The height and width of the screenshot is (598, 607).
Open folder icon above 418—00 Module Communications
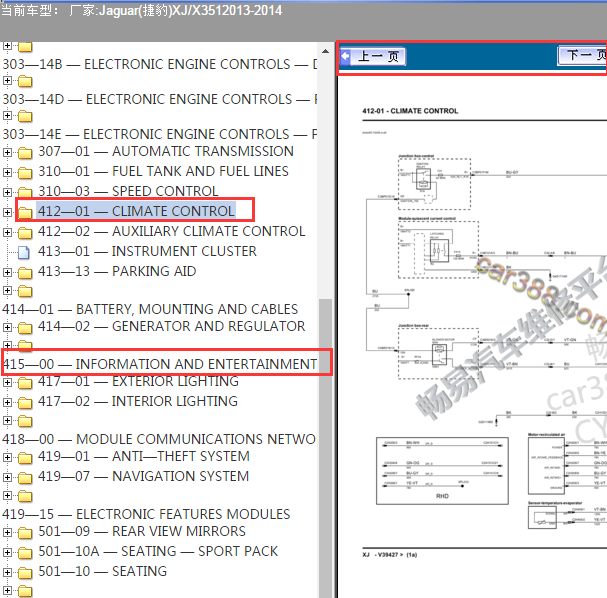click(x=25, y=421)
